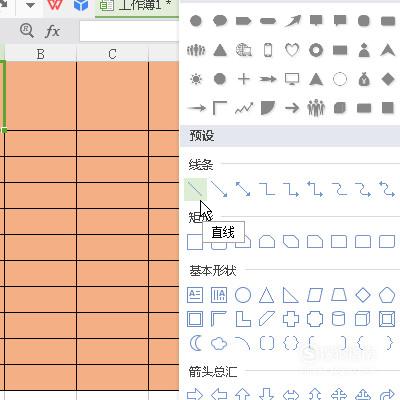400x400 pixels.
Task: Insert the oval basic shape
Action: 243,295
